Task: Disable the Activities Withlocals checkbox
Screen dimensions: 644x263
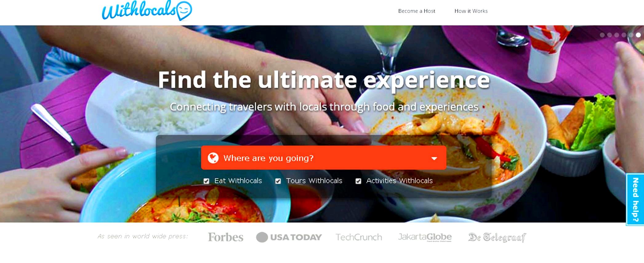Action: pyautogui.click(x=358, y=181)
